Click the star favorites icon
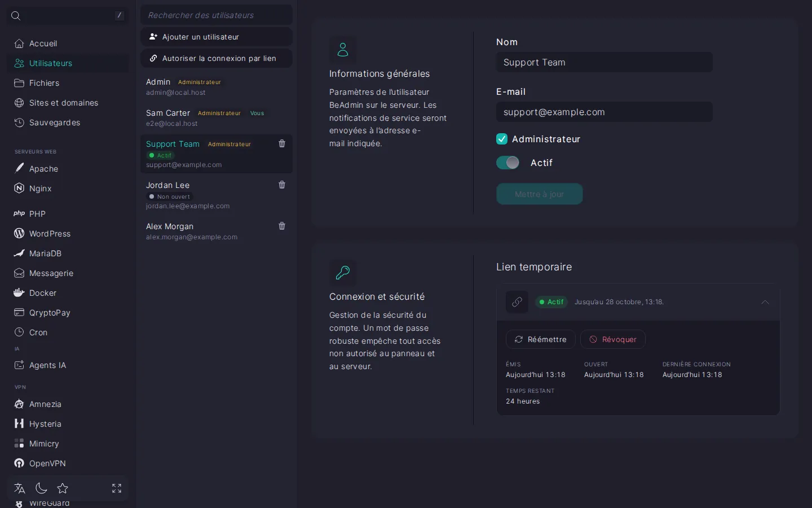The width and height of the screenshot is (812, 508). click(63, 488)
